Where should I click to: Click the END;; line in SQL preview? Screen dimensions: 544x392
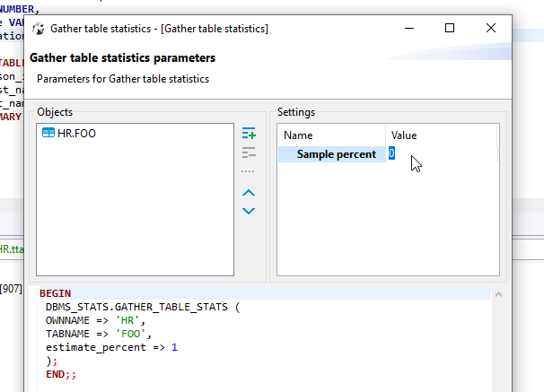point(61,374)
